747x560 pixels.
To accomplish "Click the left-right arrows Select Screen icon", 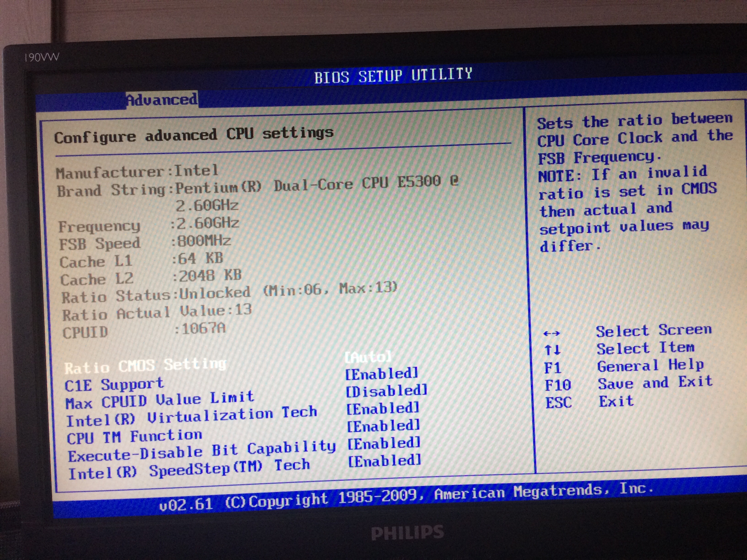I will coord(552,334).
